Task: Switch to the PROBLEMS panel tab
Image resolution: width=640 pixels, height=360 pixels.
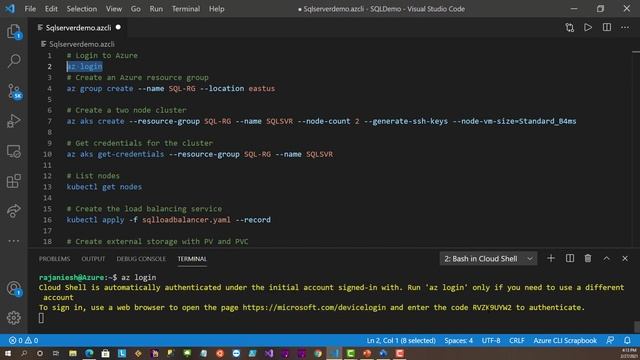Action: tap(54, 259)
